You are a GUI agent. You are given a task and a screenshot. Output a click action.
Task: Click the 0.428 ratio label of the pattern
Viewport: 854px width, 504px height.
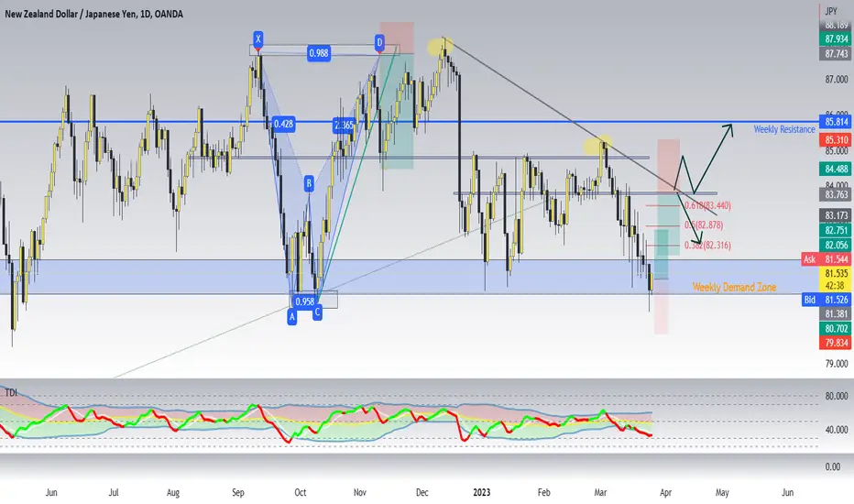click(x=283, y=125)
